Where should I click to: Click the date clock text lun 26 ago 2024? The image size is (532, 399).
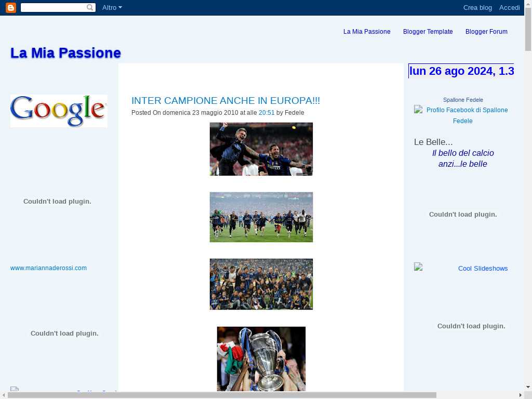click(x=461, y=71)
